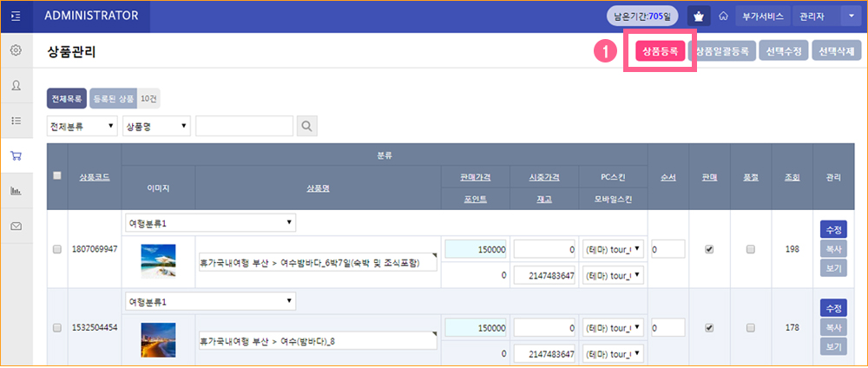
Task: Toggle the select-all header checkbox
Action: pos(56,175)
